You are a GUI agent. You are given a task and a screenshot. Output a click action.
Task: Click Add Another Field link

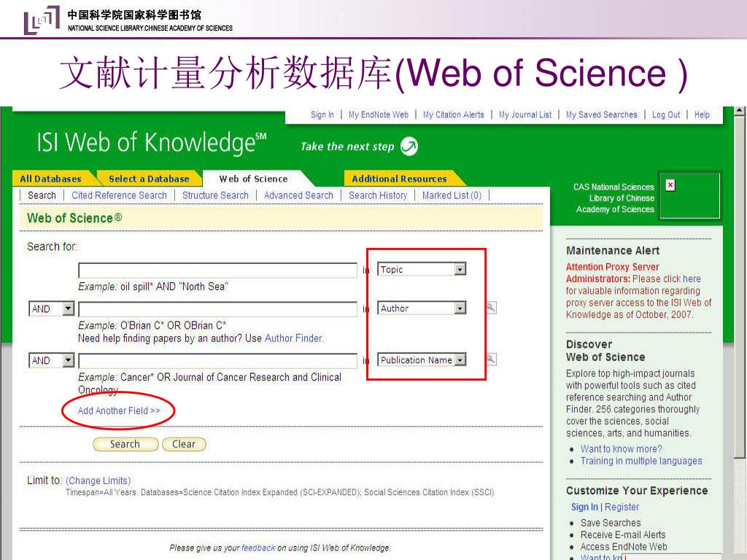119,411
